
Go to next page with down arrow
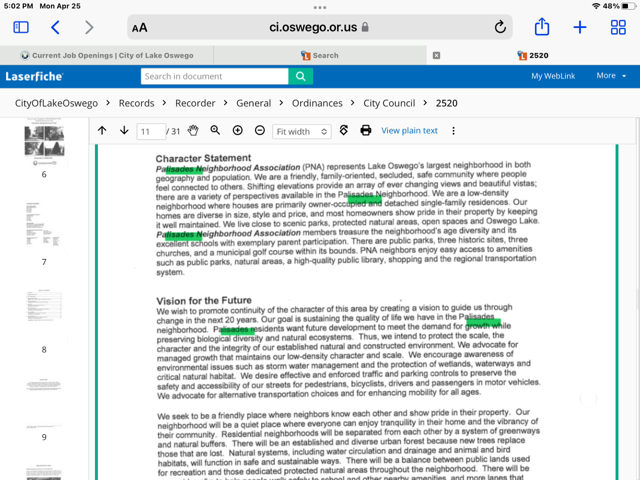click(x=124, y=131)
